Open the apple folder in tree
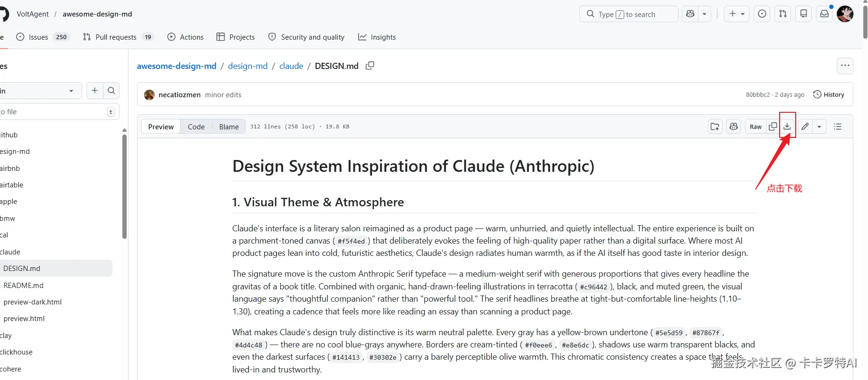The image size is (868, 380). pyautogui.click(x=9, y=202)
